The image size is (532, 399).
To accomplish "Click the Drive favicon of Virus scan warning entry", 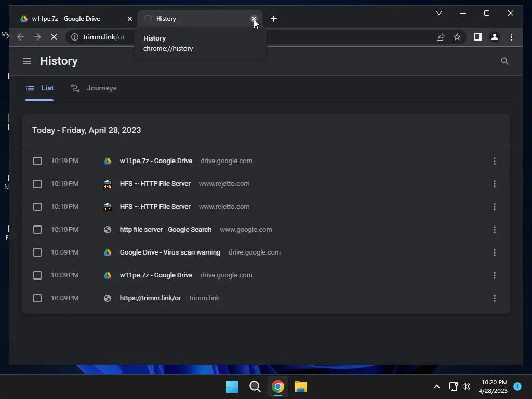I will [108, 252].
